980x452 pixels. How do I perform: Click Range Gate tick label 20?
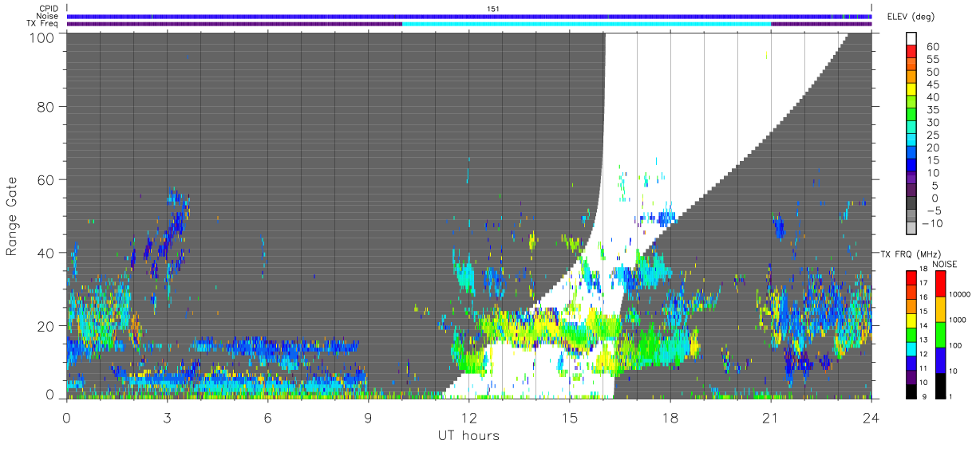click(x=45, y=325)
